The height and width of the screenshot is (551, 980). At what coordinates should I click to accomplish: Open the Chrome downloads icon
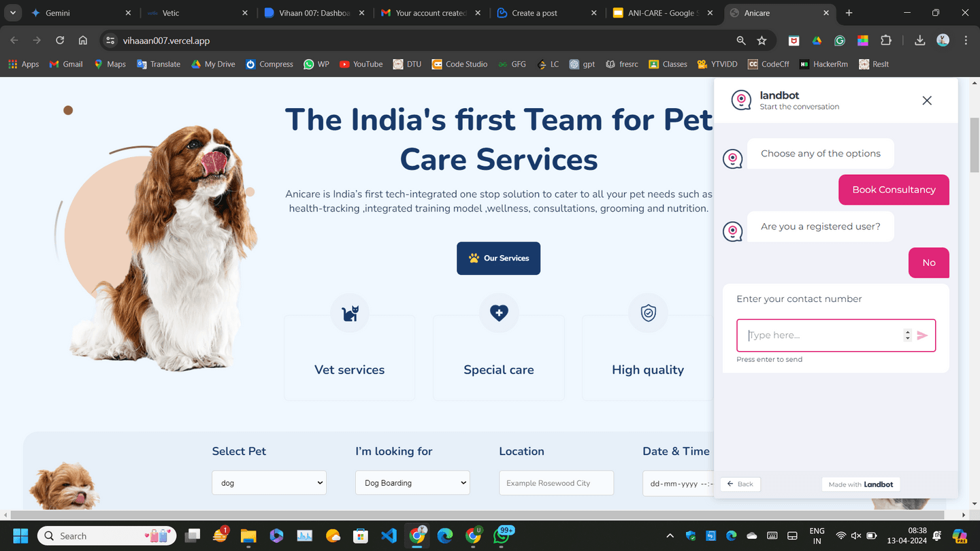(919, 41)
